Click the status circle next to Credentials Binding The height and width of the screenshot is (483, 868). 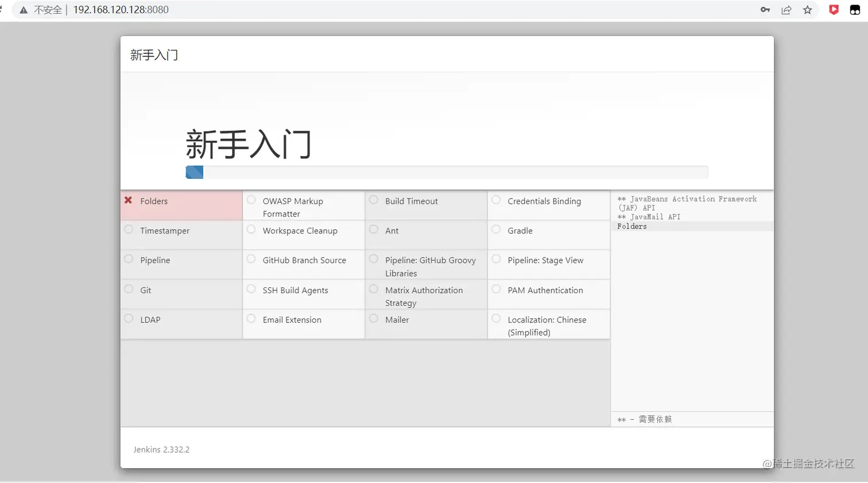[x=496, y=200]
